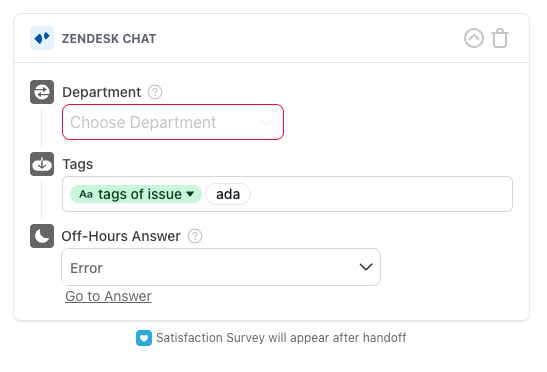Open the Choose Department dropdown

[173, 122]
